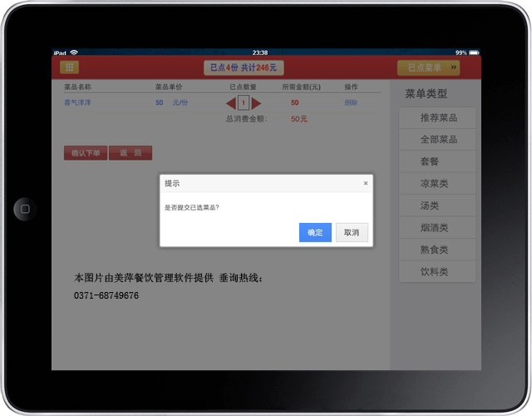Viewport: 532px width, 416px height.
Task: Click the quantity input box
Action: [x=244, y=103]
